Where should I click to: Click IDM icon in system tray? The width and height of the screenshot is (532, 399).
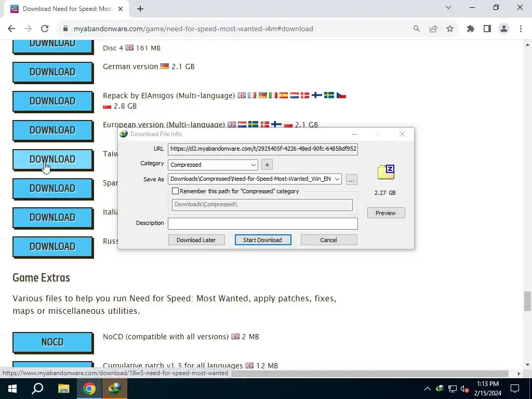(440, 389)
